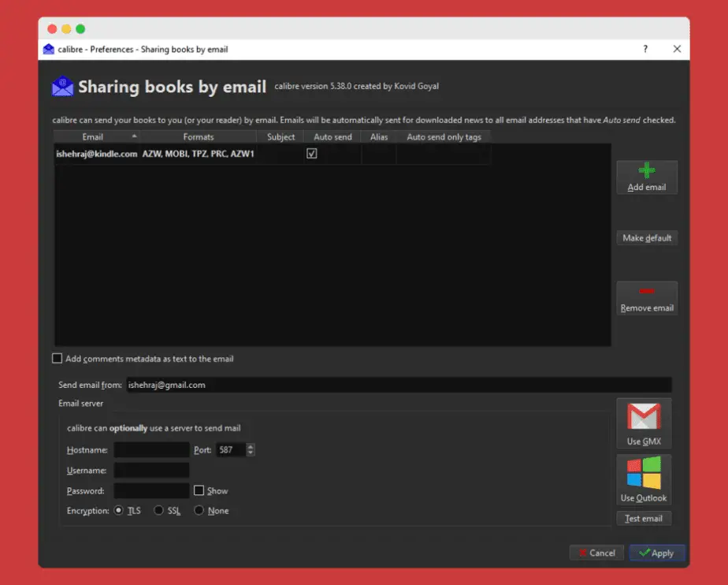
Task: Click the green macOS zoom button
Action: (x=80, y=29)
